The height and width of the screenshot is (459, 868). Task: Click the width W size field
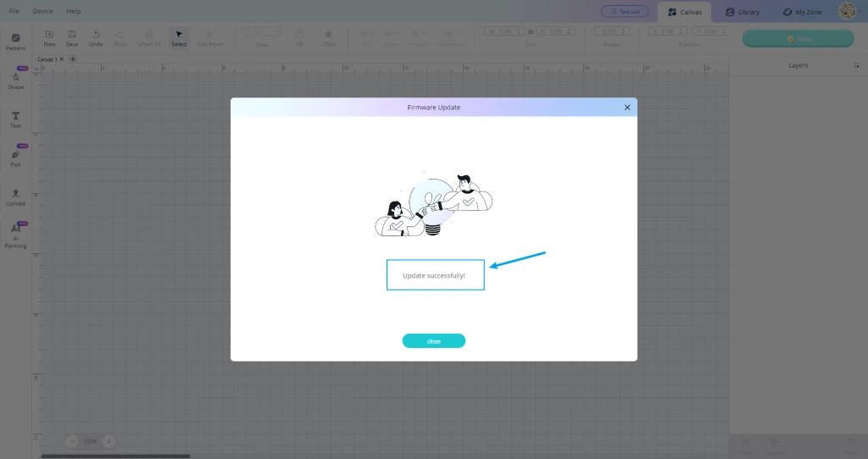point(504,31)
